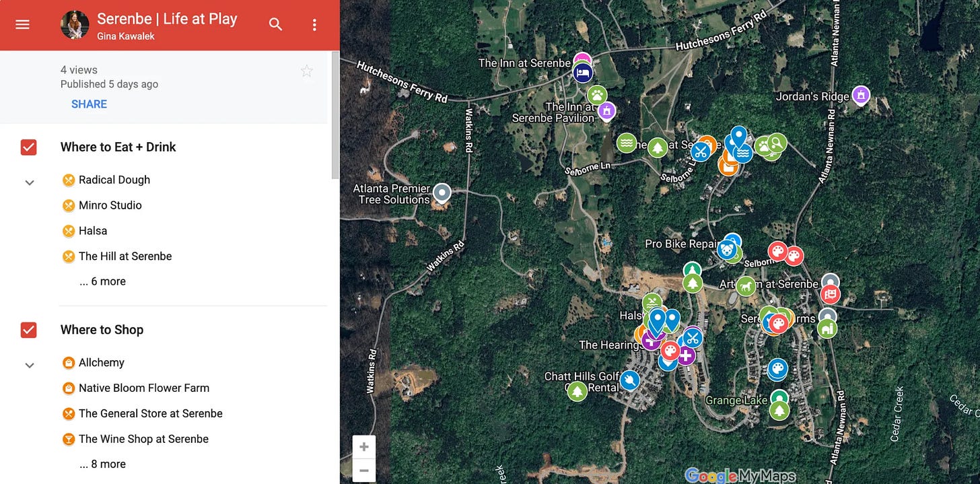Click the 'Where to Shop' layer title
980x484 pixels.
102,330
